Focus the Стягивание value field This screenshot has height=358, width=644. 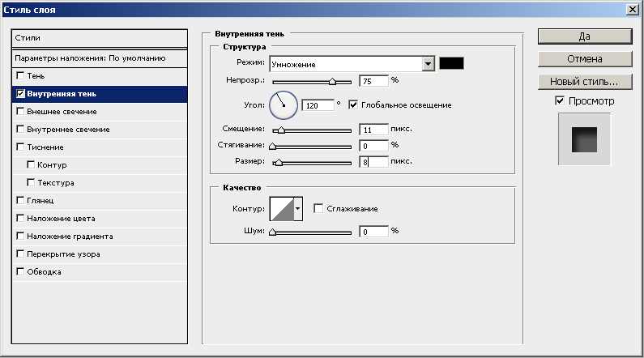(x=373, y=145)
